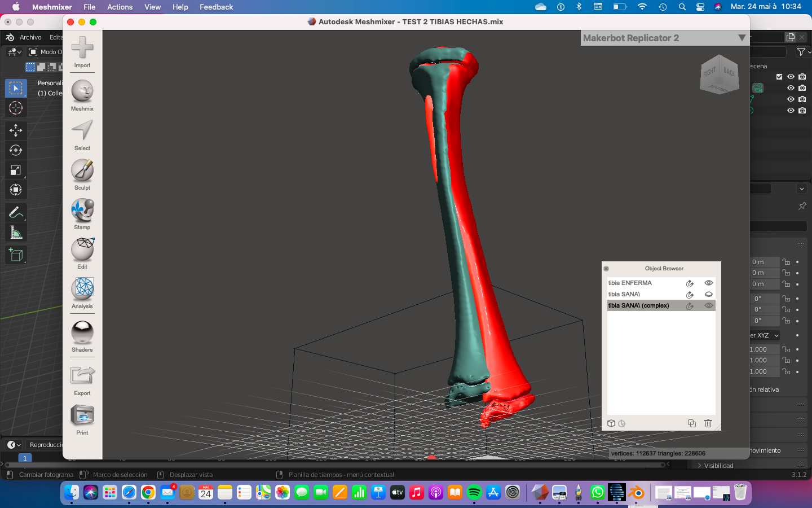This screenshot has width=812, height=508.
Task: Click first 0 m location field in Blender
Action: pyautogui.click(x=764, y=262)
